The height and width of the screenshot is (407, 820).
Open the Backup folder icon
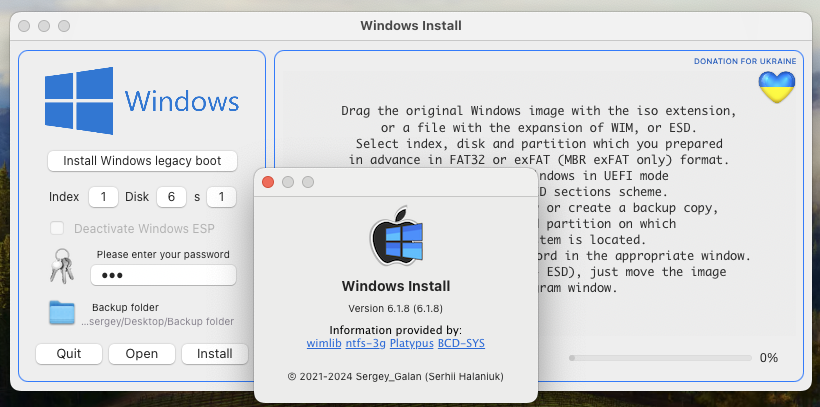(62, 313)
